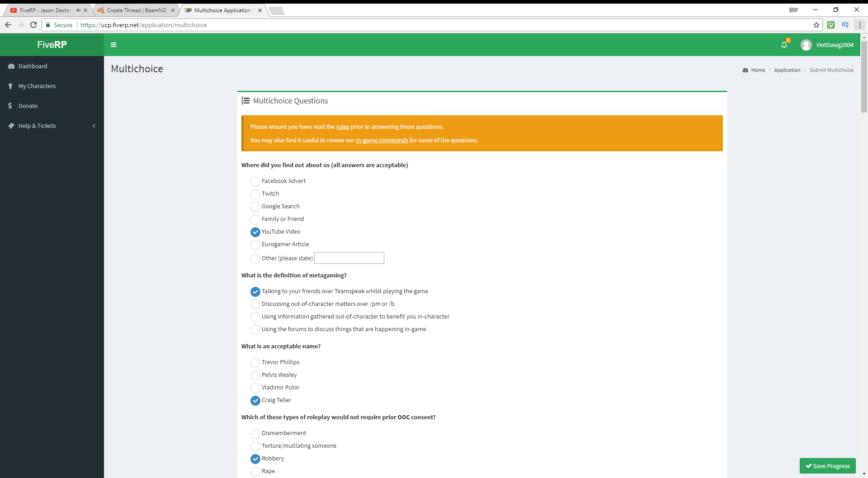Mute the FiveRP tab audio icon
The width and height of the screenshot is (868, 478).
(x=78, y=10)
